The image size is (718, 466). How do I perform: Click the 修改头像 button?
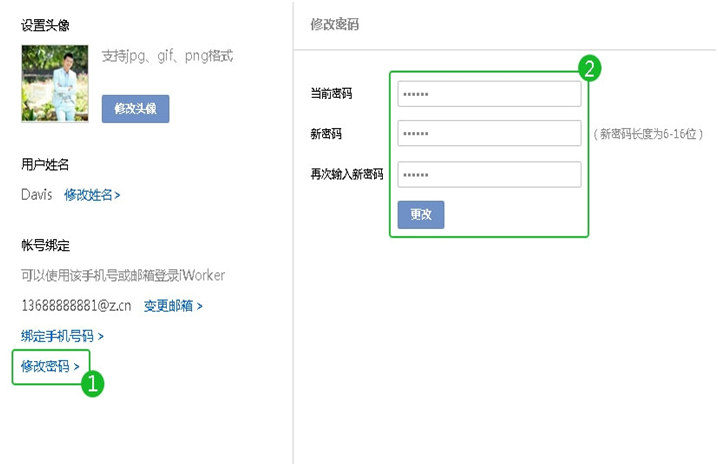(136, 109)
